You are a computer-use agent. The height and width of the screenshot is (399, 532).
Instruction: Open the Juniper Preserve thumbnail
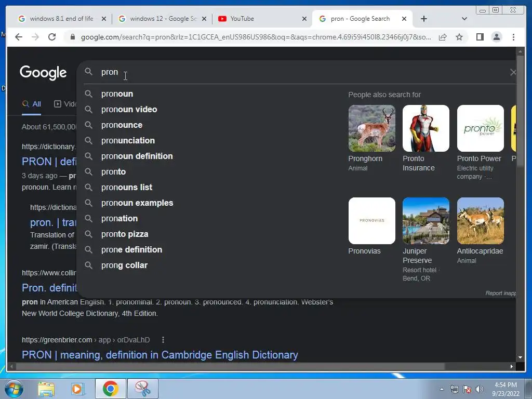tap(426, 220)
